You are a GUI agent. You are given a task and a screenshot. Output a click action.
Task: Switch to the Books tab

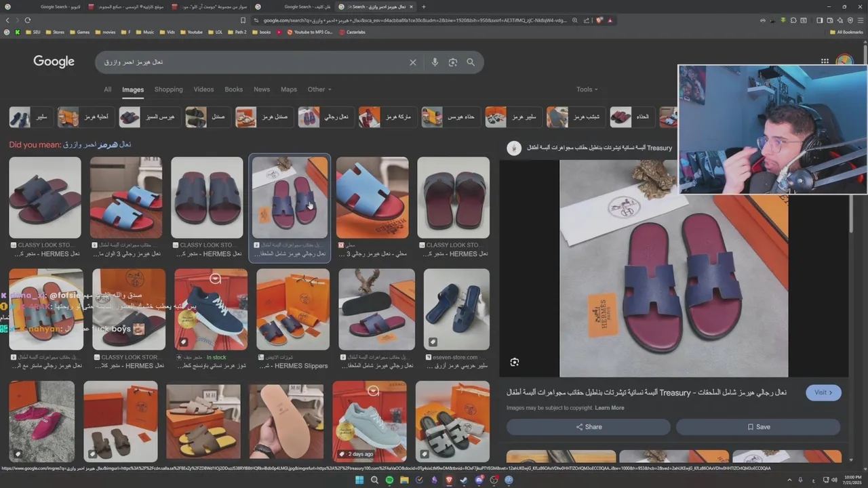tap(233, 89)
